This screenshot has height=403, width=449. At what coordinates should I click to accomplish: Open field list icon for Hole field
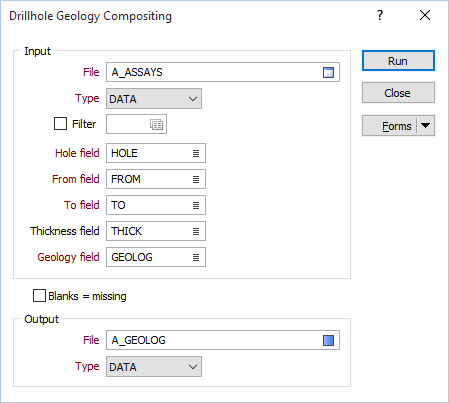tap(196, 153)
